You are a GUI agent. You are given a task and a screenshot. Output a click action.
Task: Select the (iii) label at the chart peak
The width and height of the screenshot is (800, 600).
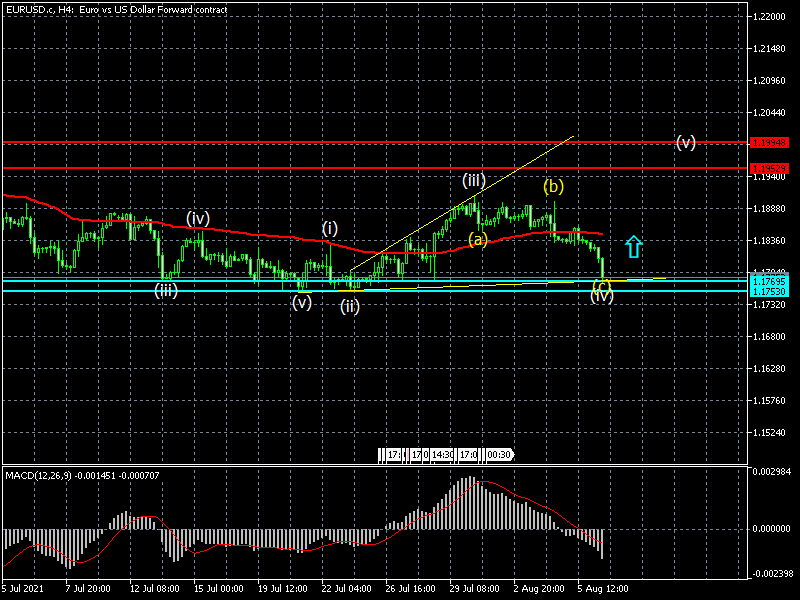[x=473, y=181]
